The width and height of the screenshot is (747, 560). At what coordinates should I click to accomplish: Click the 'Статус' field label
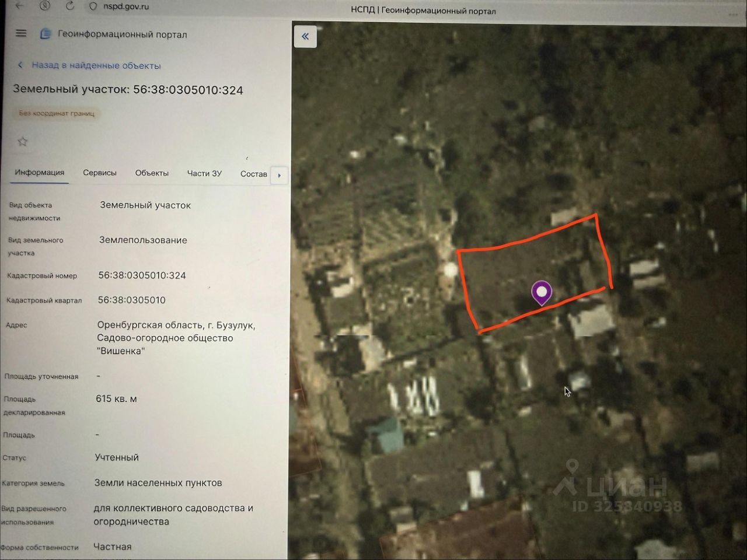point(15,458)
